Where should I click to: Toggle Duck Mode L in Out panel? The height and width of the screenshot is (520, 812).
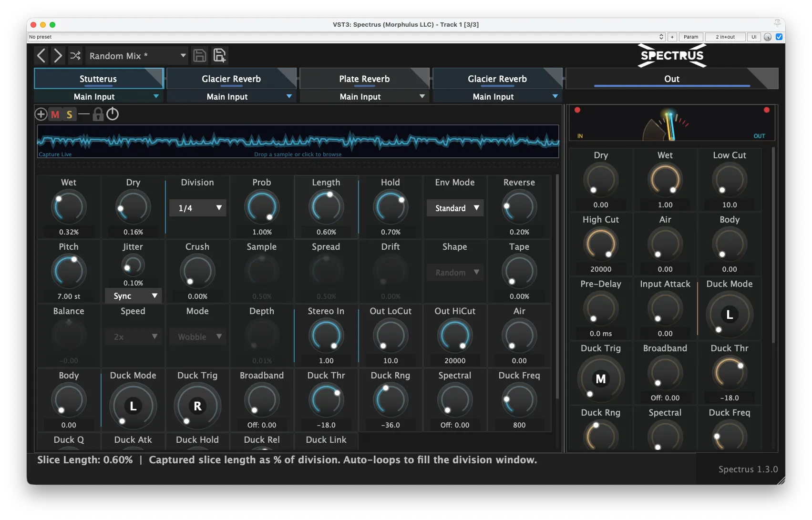[730, 315]
